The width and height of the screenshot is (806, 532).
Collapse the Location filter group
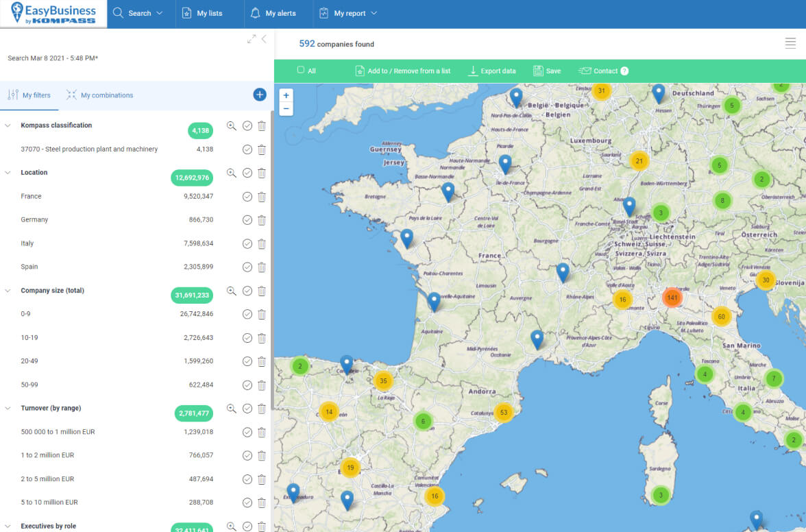point(8,173)
